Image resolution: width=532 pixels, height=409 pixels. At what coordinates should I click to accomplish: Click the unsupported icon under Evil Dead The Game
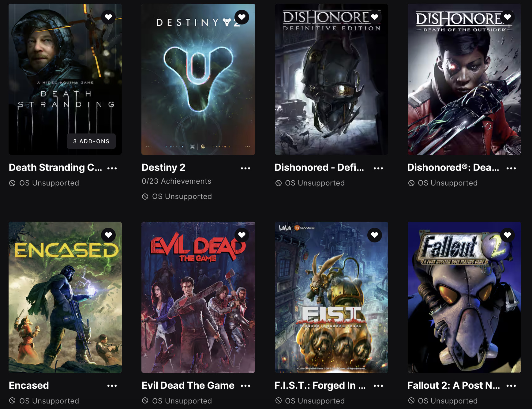pos(145,400)
